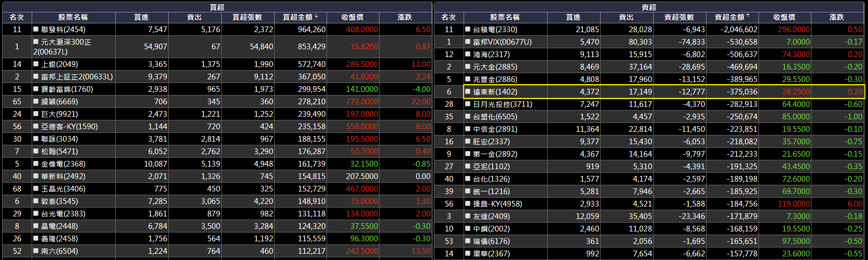Select stock name 台光電(2383)

coord(63,214)
